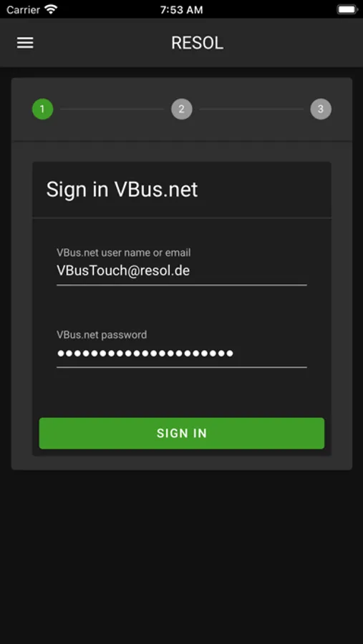Click the Wi-Fi status icon
This screenshot has width=363, height=644.
(x=51, y=9)
